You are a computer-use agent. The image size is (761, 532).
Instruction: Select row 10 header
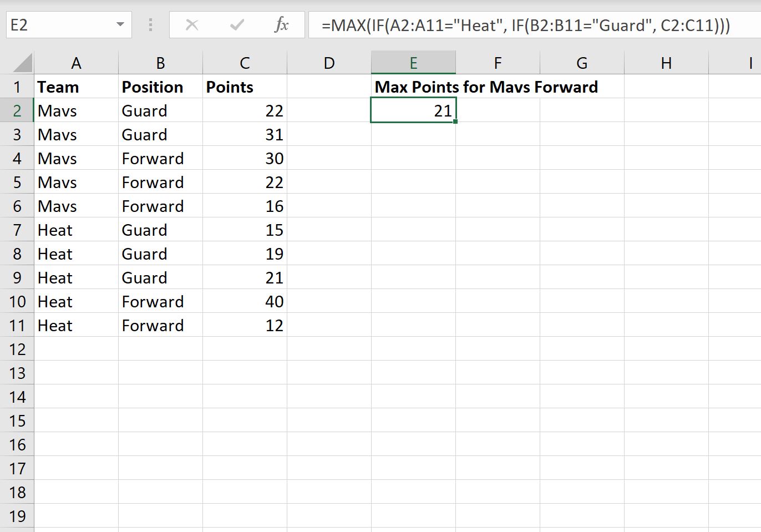[17, 302]
